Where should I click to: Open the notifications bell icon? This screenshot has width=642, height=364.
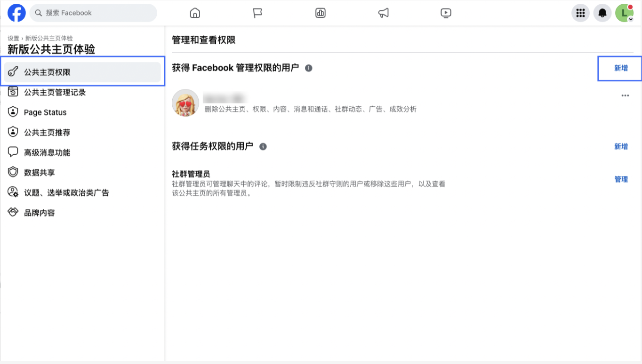pyautogui.click(x=602, y=13)
